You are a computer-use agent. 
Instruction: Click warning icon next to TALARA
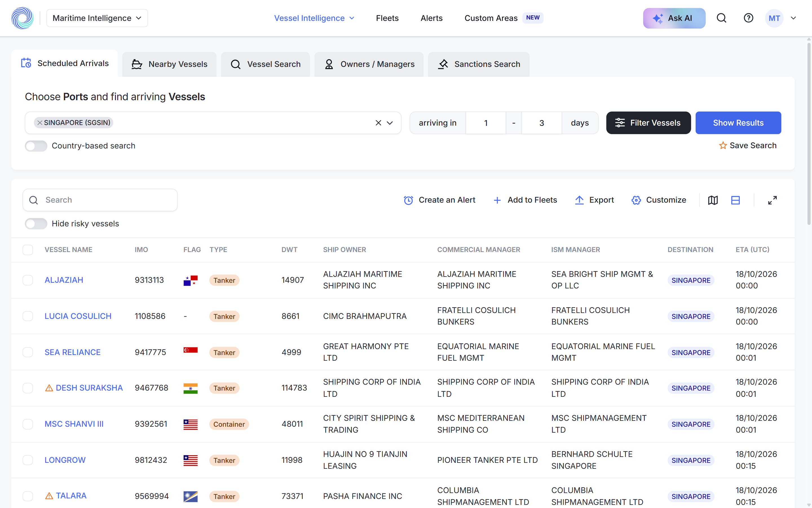click(49, 496)
